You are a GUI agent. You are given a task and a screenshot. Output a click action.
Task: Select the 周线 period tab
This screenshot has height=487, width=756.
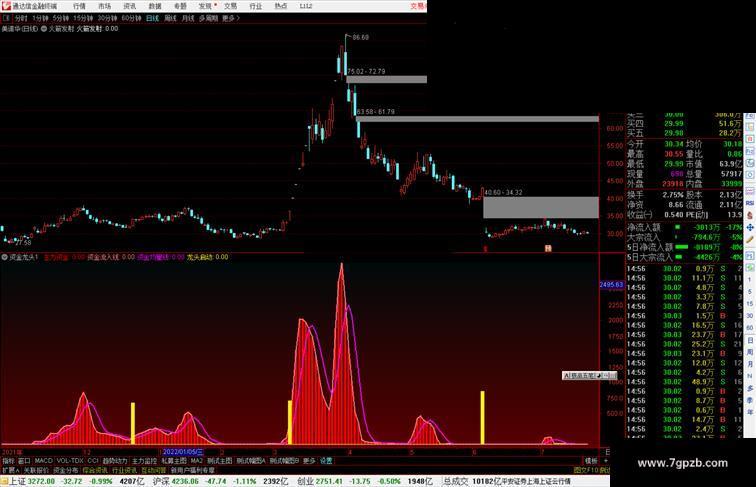170,18
